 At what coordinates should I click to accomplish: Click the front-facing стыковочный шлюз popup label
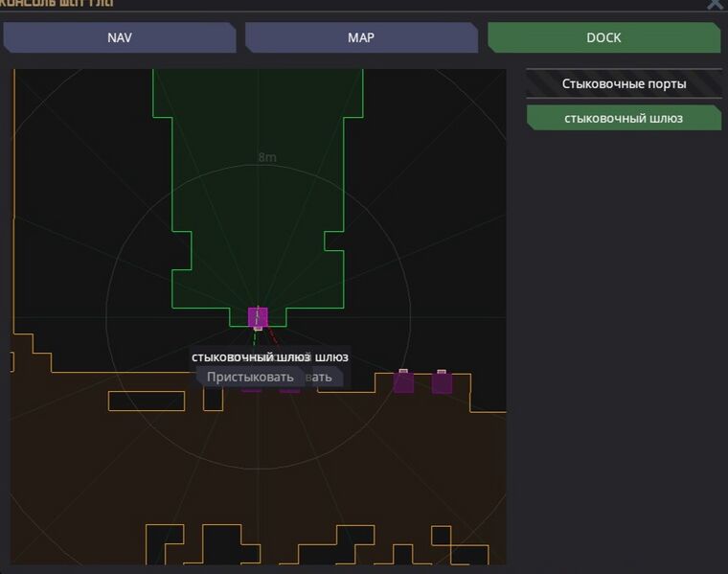pyautogui.click(x=239, y=357)
